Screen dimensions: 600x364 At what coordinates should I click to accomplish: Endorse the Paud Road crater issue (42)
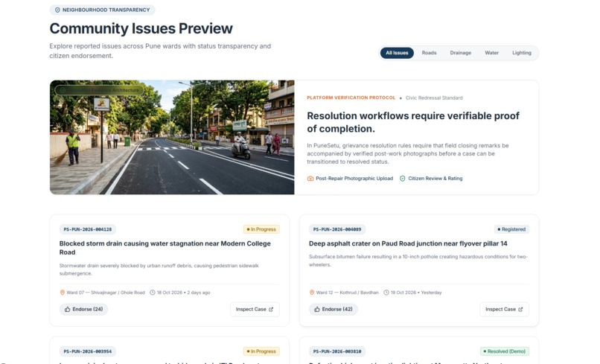coord(333,309)
